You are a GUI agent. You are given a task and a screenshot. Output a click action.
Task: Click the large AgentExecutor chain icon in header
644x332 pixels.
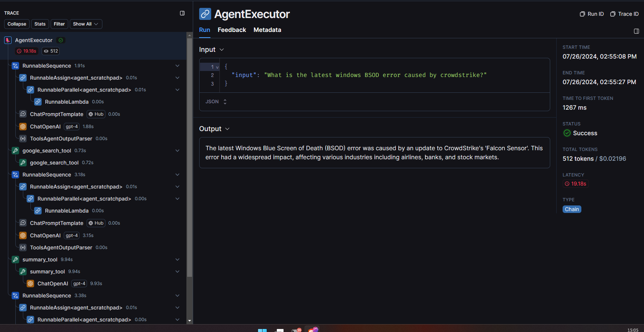pos(205,14)
